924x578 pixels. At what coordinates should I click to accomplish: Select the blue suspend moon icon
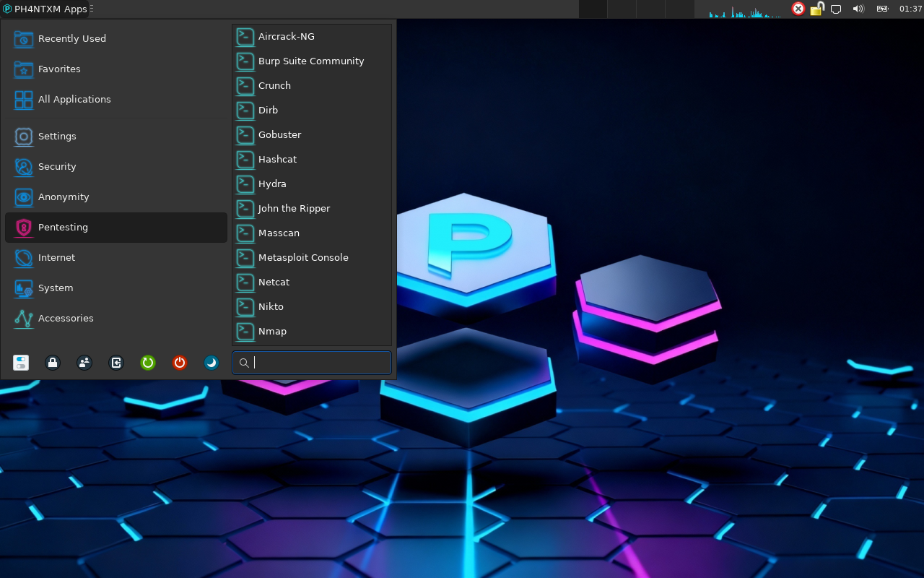[x=212, y=363]
